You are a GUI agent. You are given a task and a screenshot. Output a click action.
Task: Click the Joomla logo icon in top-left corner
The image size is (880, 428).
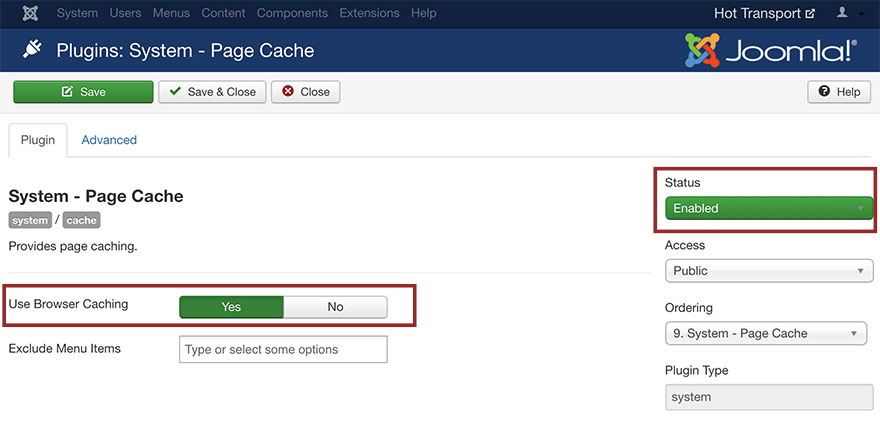point(29,14)
